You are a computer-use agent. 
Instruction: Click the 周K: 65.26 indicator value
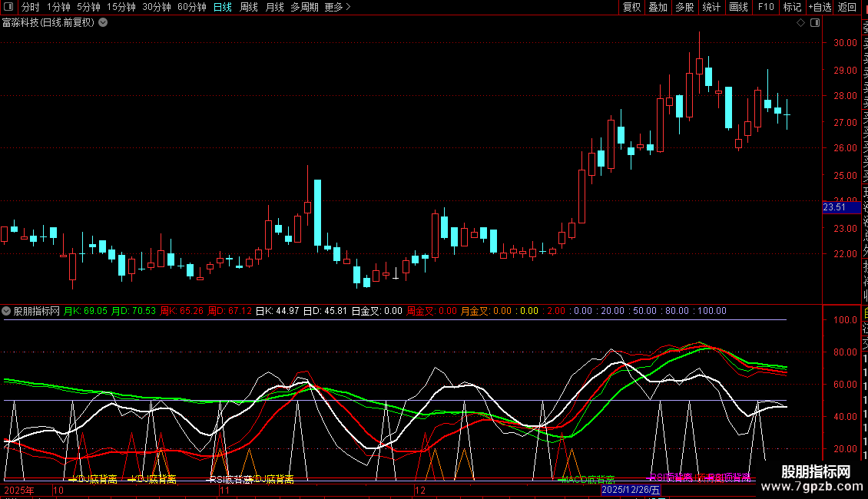click(181, 311)
